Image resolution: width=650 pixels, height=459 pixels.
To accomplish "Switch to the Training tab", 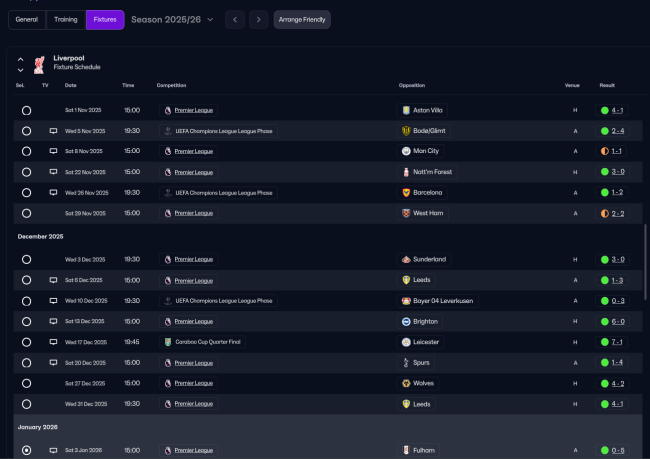I will click(x=65, y=19).
